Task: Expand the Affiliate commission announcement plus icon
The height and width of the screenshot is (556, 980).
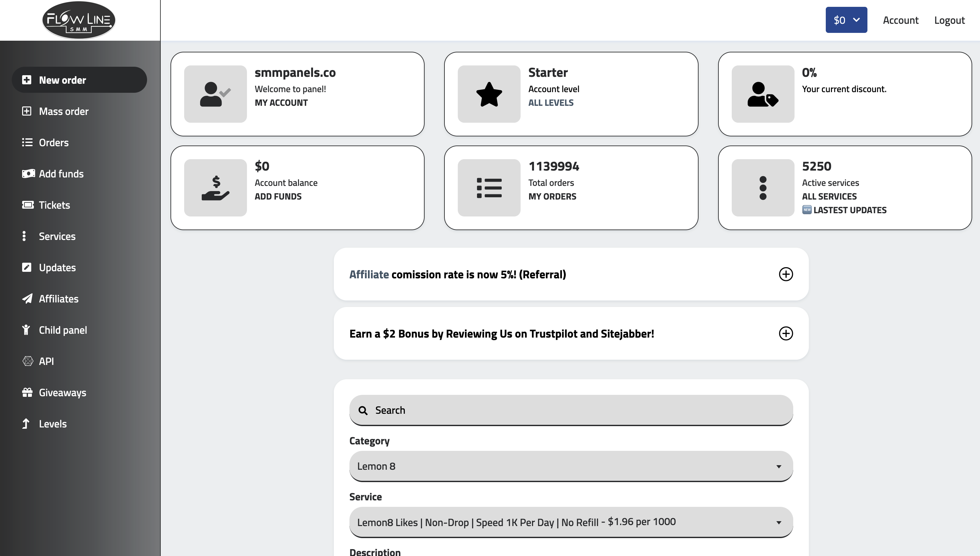Action: (786, 274)
